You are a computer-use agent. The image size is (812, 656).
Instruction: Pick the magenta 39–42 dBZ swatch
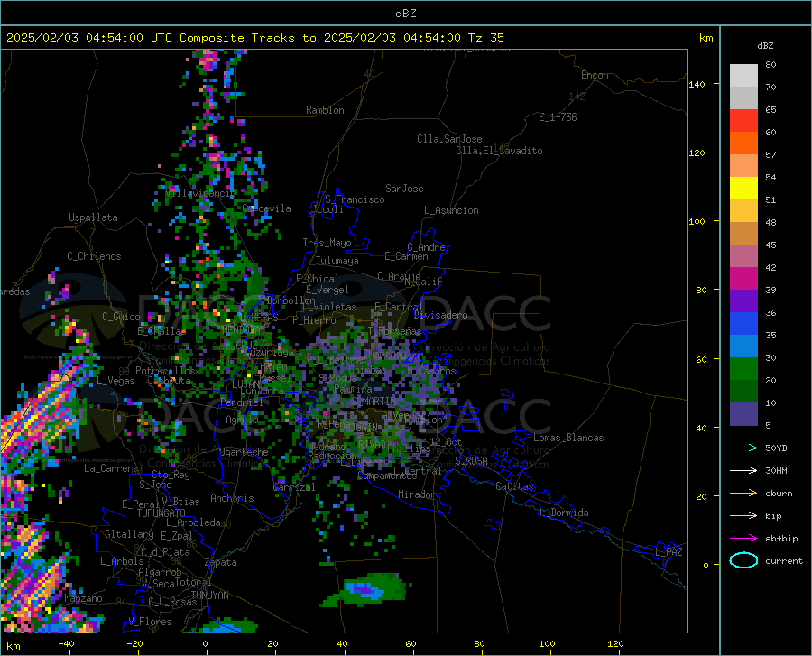[x=743, y=279]
